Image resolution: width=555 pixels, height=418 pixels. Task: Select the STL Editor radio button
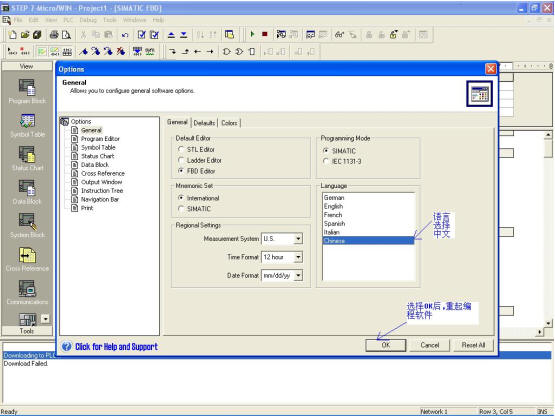click(181, 149)
